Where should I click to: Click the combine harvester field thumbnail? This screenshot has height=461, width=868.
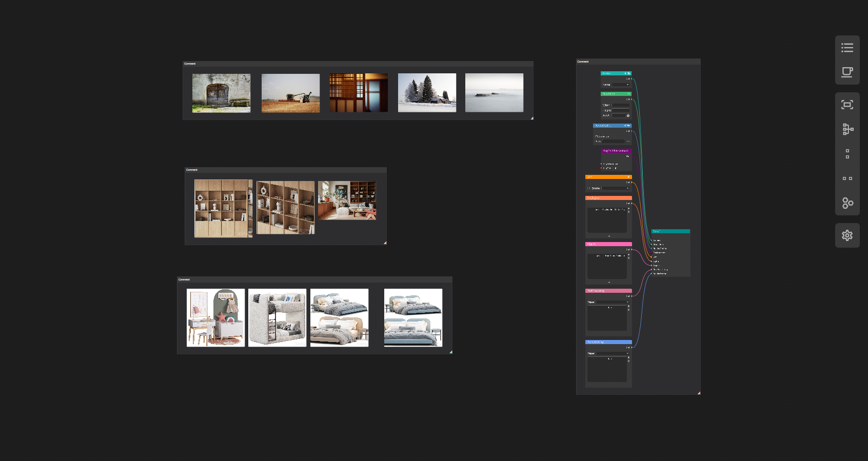coord(290,93)
